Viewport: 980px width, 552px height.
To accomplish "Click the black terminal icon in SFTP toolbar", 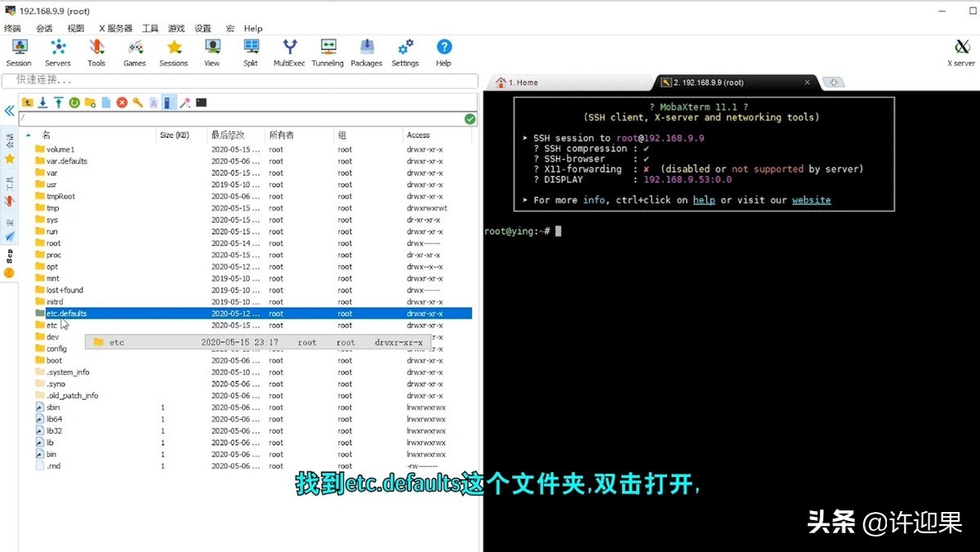I will coord(201,103).
